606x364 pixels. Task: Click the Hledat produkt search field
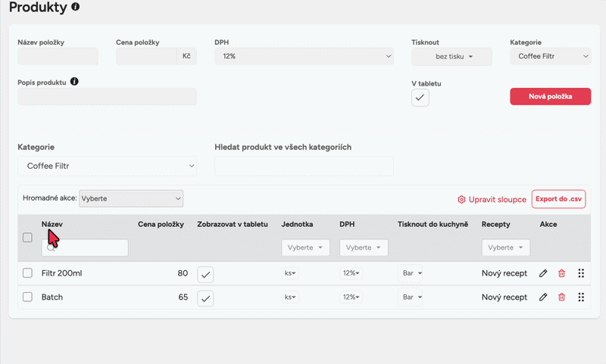tap(304, 166)
